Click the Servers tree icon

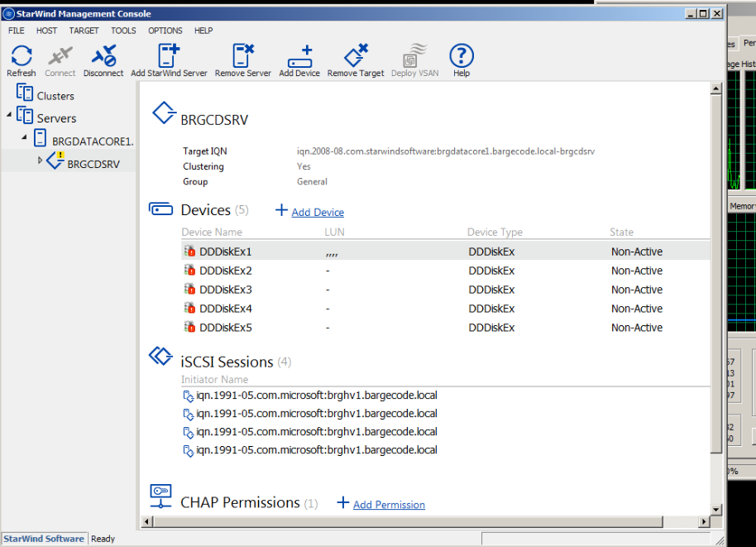pyautogui.click(x=25, y=115)
